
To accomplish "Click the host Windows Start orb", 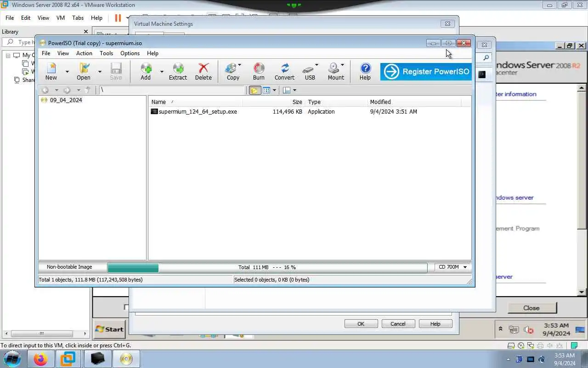I will (x=12, y=359).
